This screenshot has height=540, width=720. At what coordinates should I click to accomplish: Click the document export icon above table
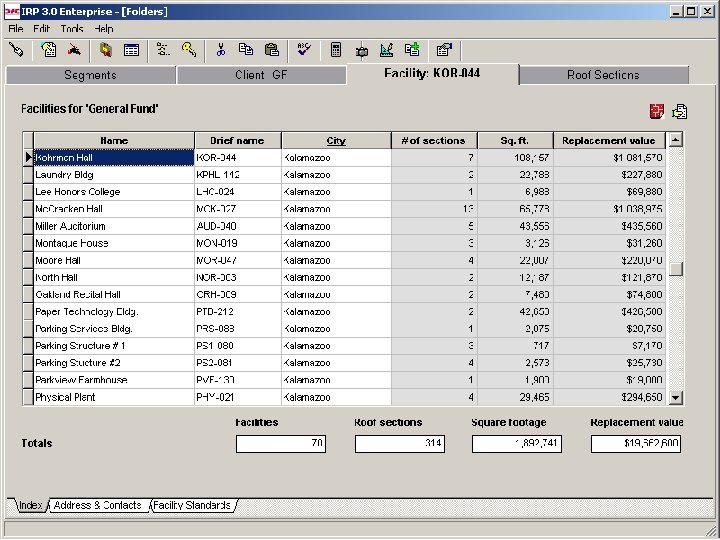pyautogui.click(x=680, y=111)
